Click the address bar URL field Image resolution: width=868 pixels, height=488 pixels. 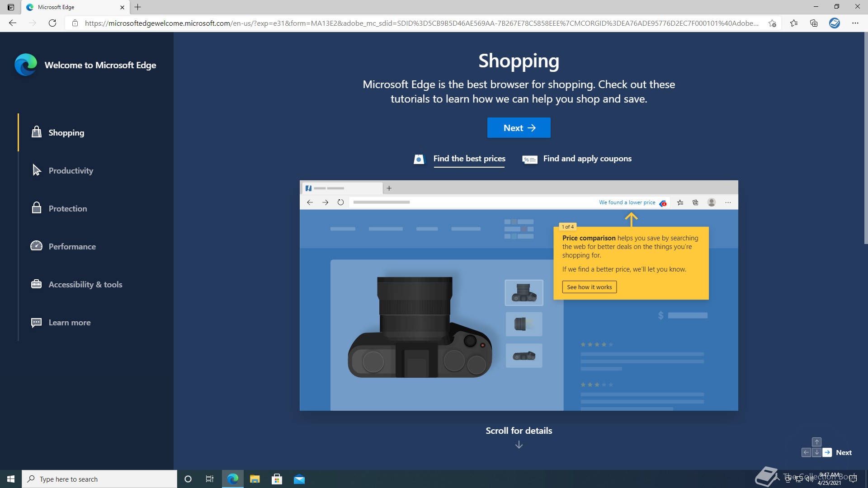coord(421,23)
